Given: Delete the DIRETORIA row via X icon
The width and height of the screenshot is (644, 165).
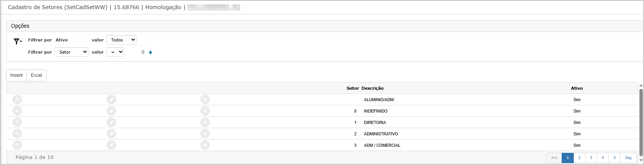Looking at the screenshot, I should pyautogui.click(x=205, y=122).
